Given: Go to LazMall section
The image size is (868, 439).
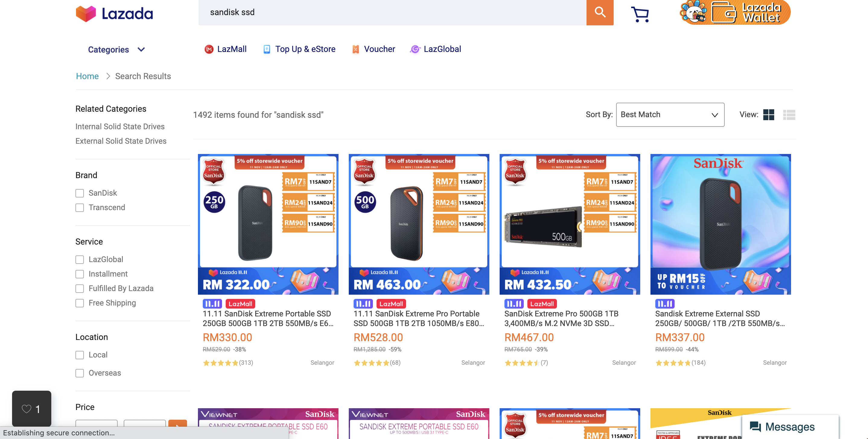Looking at the screenshot, I should (226, 49).
